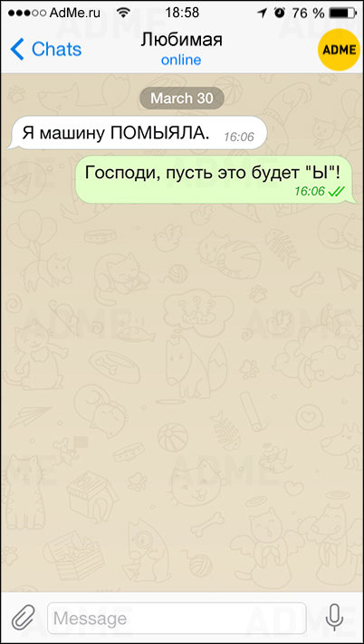This screenshot has width=364, height=644.
Task: Tap the location arrow status icon
Action: click(262, 14)
